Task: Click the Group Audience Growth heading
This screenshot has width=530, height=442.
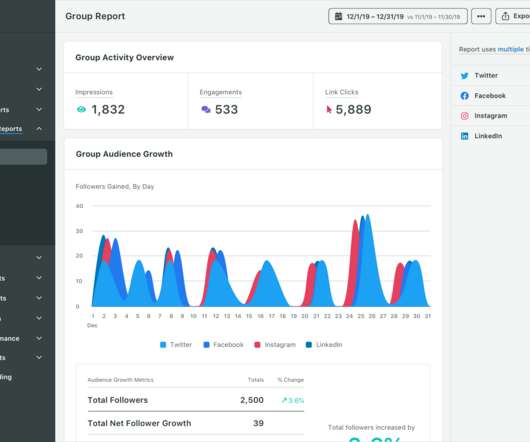Action: 124,154
